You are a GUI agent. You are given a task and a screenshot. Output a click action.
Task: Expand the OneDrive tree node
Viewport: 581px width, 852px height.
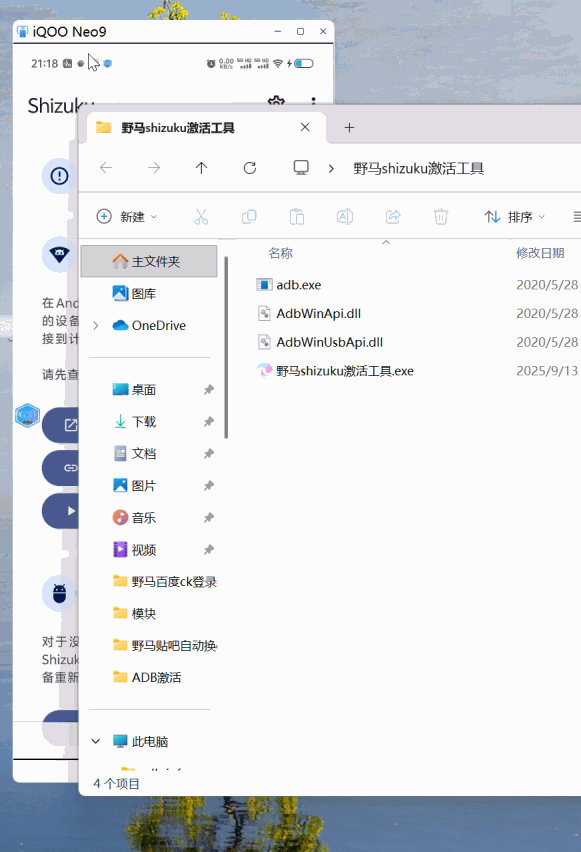click(x=96, y=325)
